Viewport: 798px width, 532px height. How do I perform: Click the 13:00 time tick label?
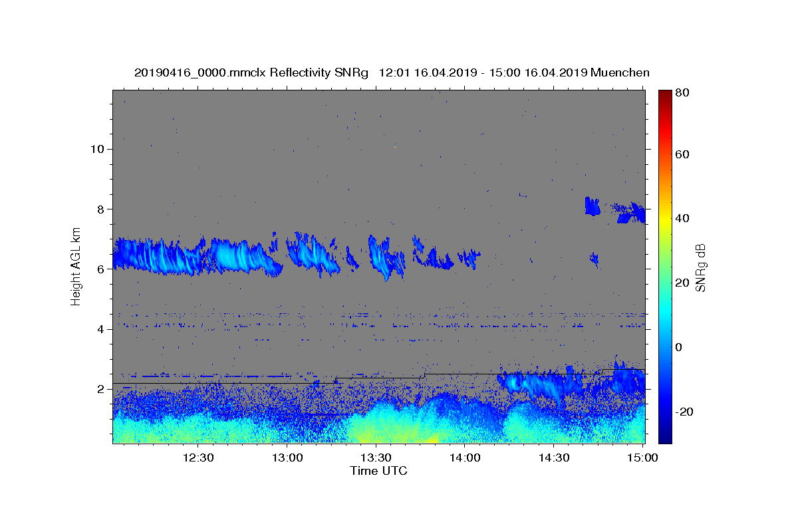pos(287,458)
